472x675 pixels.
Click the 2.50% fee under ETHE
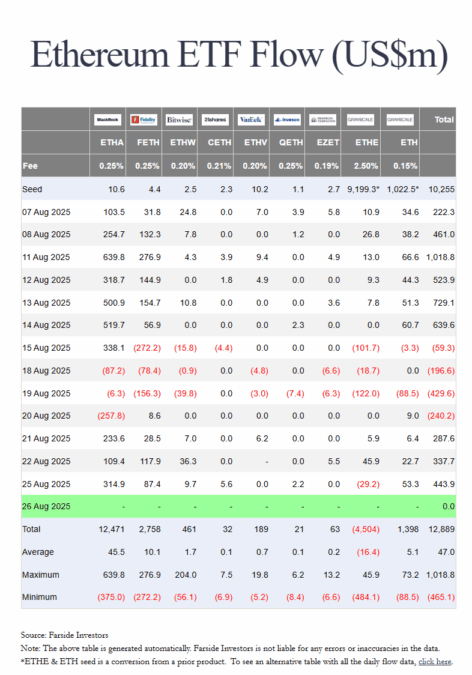[366, 166]
